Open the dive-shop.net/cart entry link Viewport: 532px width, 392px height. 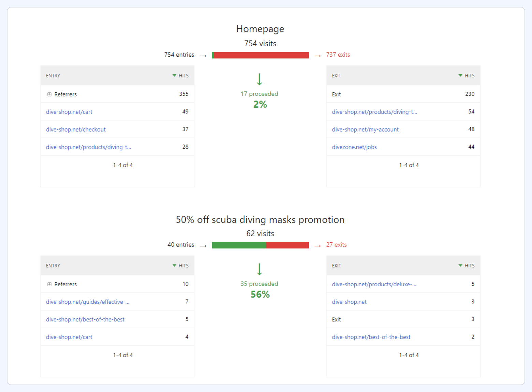tap(69, 112)
